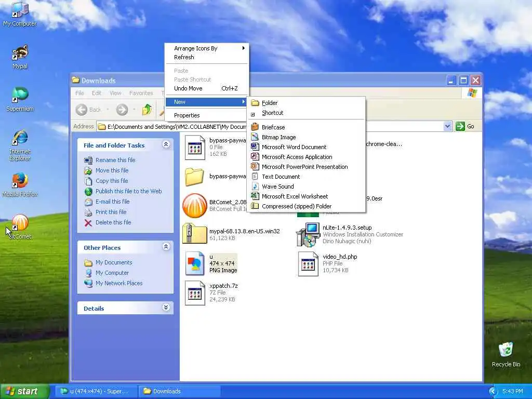This screenshot has width=532, height=399.
Task: Select the nLite-1.4.9.3.setup installer icon
Action: click(308, 234)
